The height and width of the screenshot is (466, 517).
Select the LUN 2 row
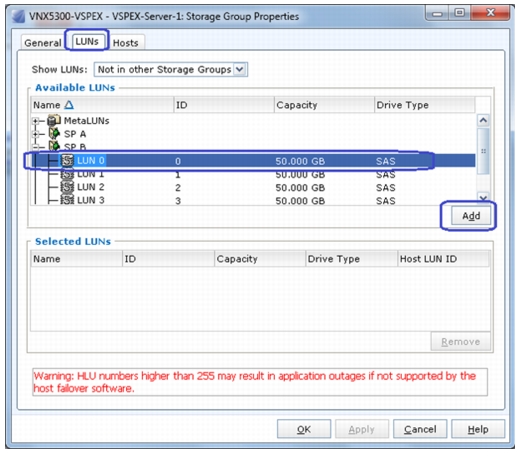point(253,187)
